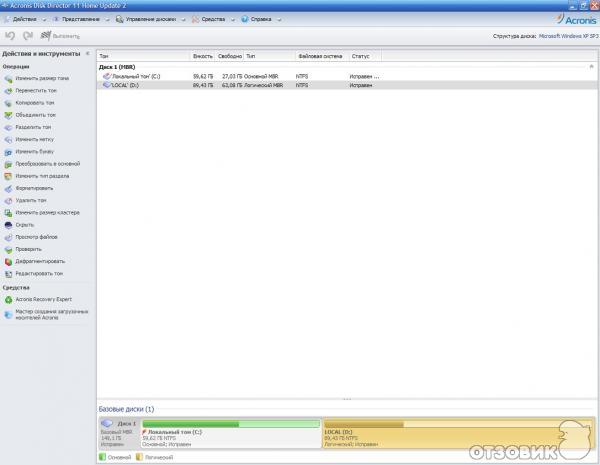The width and height of the screenshot is (600, 465).
Task: Choose Преобразовать в основной operation
Action: pyautogui.click(x=42, y=164)
